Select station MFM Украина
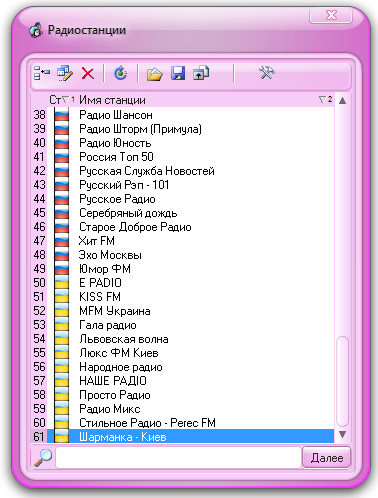The width and height of the screenshot is (378, 498). coord(115,311)
